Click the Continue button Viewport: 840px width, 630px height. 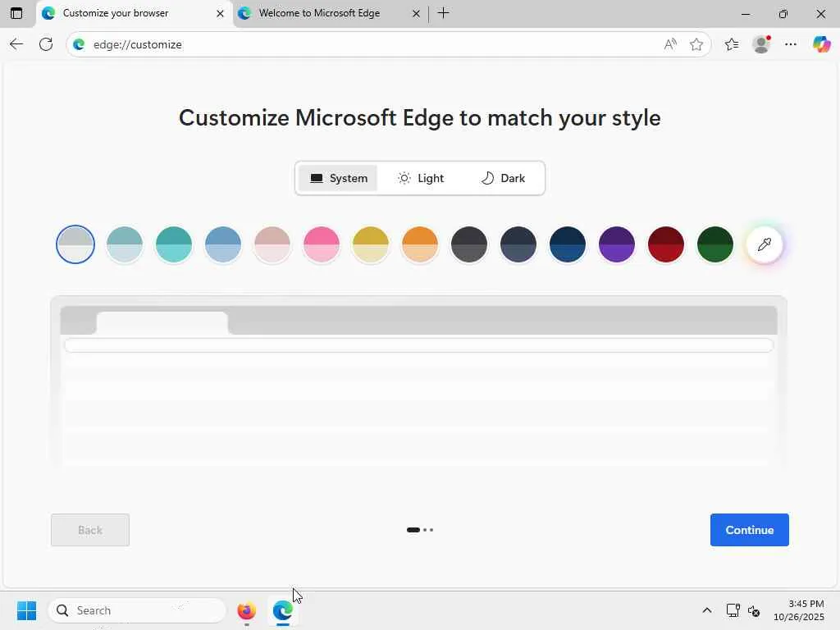click(750, 530)
